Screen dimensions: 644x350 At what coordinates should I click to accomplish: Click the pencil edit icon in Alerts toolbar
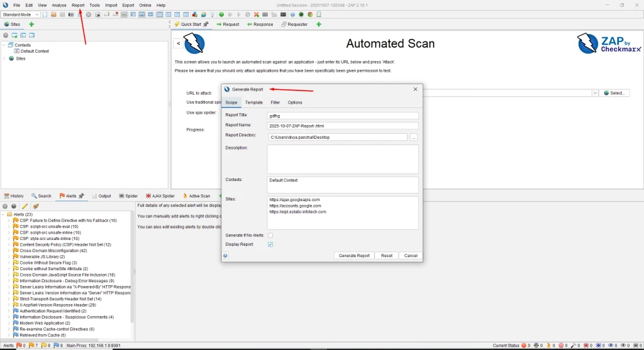click(25, 205)
